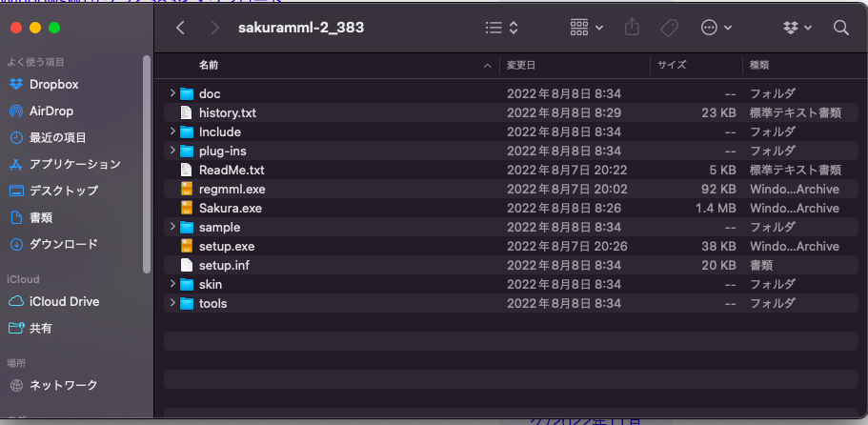Click the Search magnifier icon
Image resolution: width=868 pixels, height=425 pixels.
841,28
